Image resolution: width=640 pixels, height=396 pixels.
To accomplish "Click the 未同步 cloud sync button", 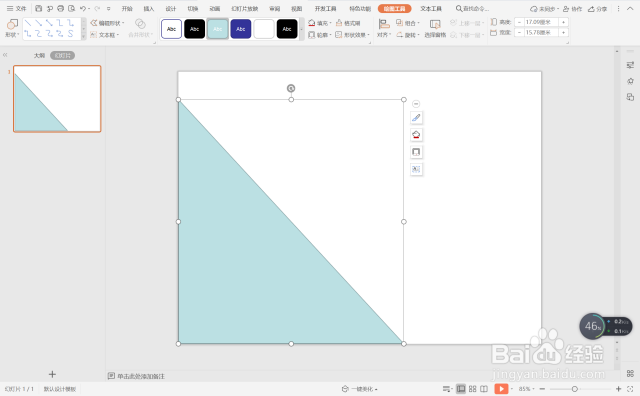I will pyautogui.click(x=544, y=9).
